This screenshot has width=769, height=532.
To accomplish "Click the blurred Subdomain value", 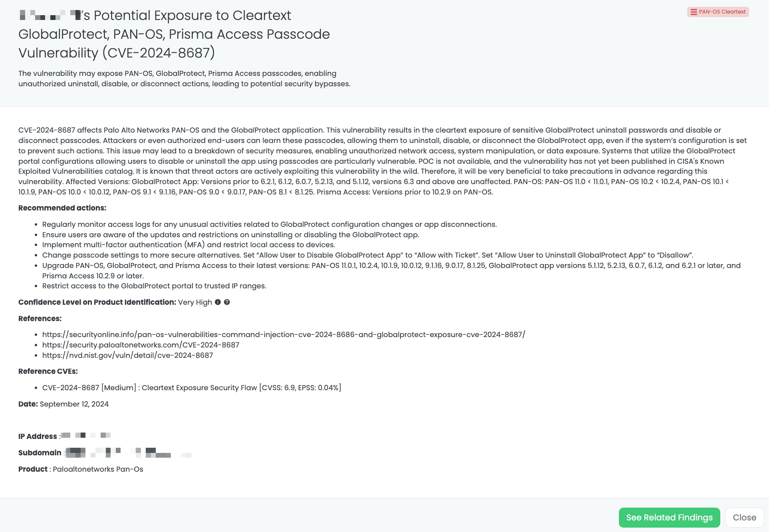I will [x=128, y=453].
